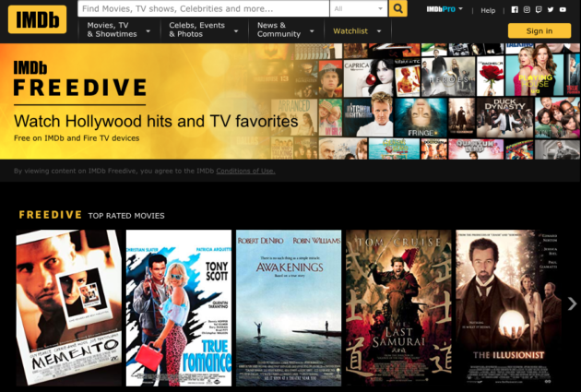Expand News & Community menu
The image size is (581, 392).
[285, 30]
